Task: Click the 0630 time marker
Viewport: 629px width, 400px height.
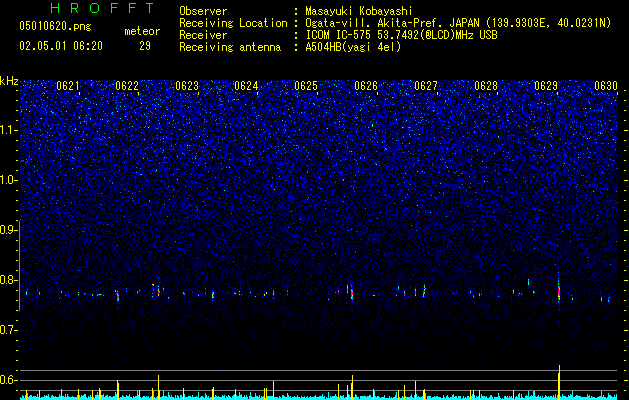Action: pyautogui.click(x=606, y=86)
